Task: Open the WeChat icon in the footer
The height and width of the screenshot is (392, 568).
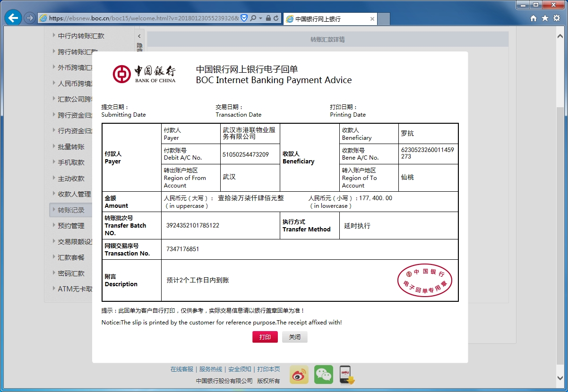Action: click(x=323, y=375)
